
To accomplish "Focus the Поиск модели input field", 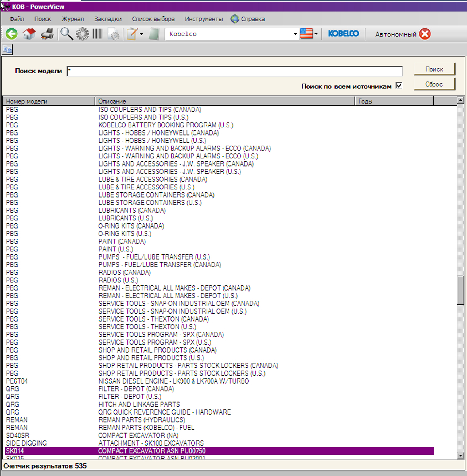I will pos(234,71).
